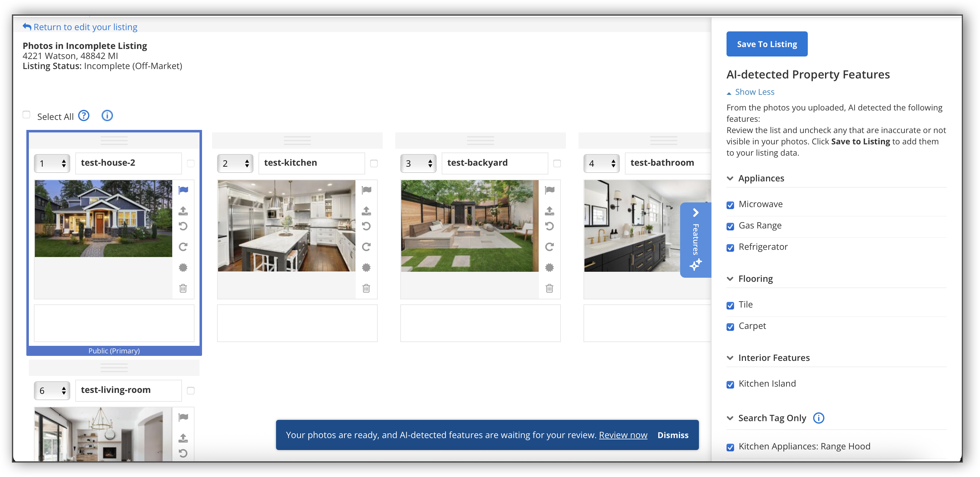Click the gear icon on test-house-2 photo
Screen dimensions: 980x477
[183, 268]
